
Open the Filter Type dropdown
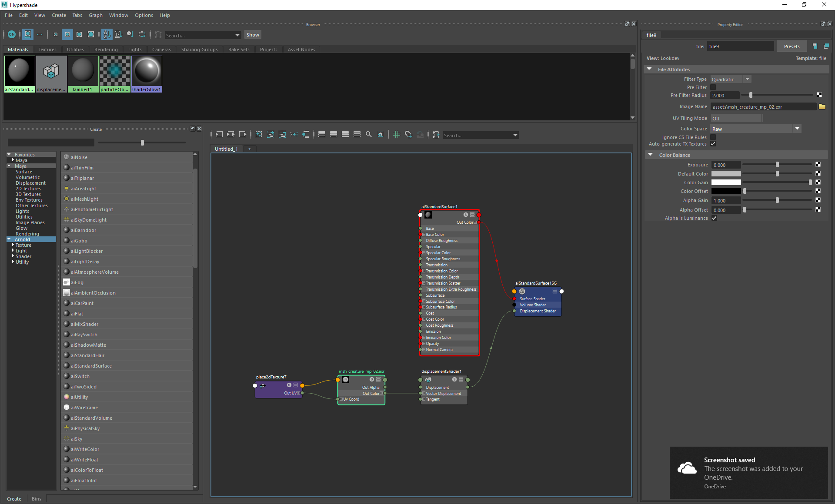[748, 79]
